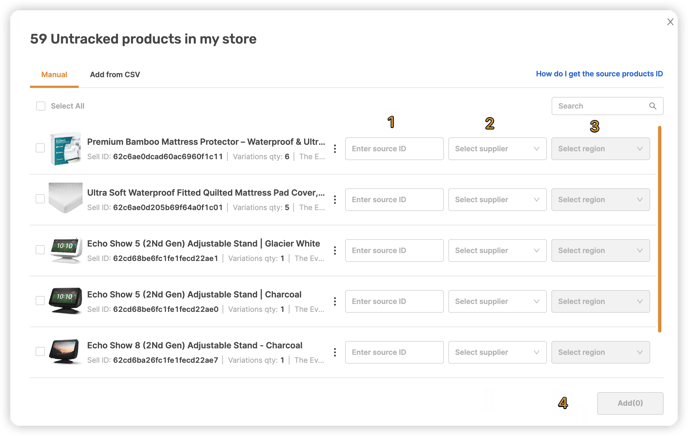Focus source ID field for Echo Show 8 Charcoal
Image resolution: width=688 pixels, height=436 pixels.
394,352
